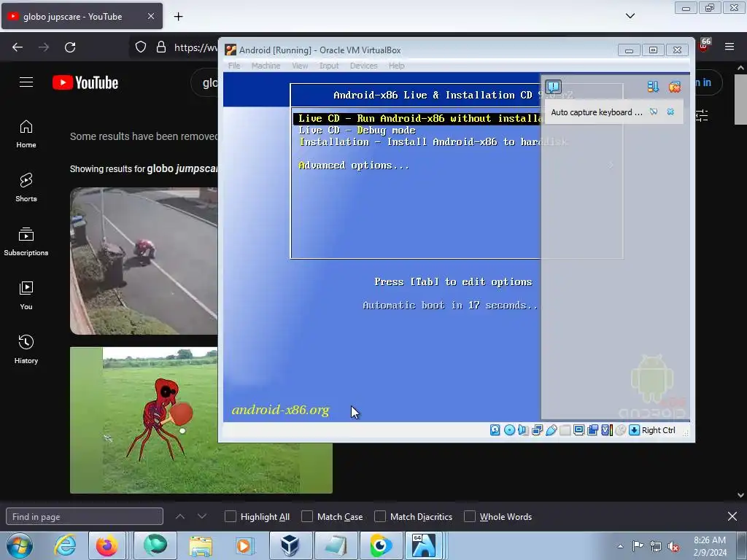
Task: Click in the Find in page field
Action: (85, 517)
